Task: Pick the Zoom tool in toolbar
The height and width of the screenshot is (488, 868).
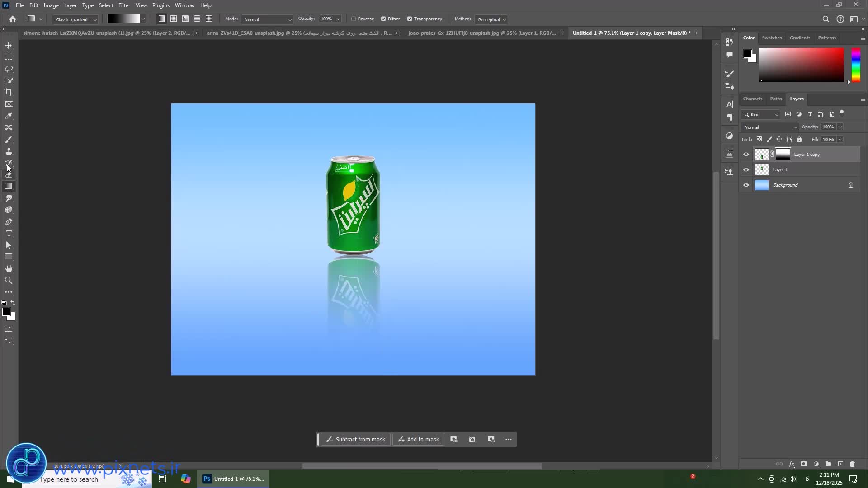Action: tap(9, 281)
